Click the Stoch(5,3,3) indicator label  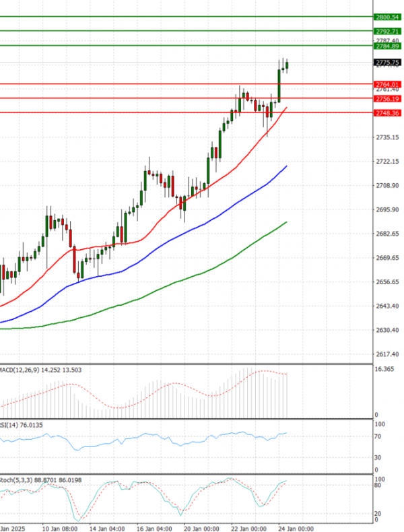[40, 480]
